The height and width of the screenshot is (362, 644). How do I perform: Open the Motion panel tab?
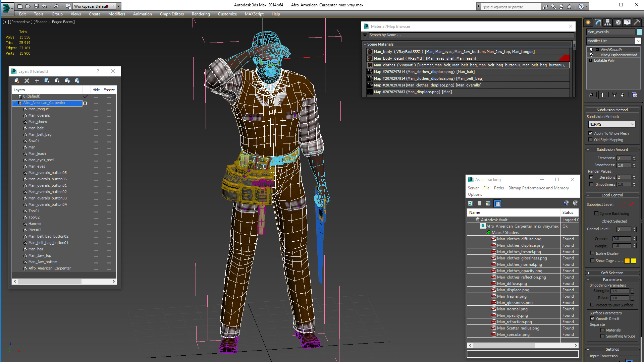618,22
